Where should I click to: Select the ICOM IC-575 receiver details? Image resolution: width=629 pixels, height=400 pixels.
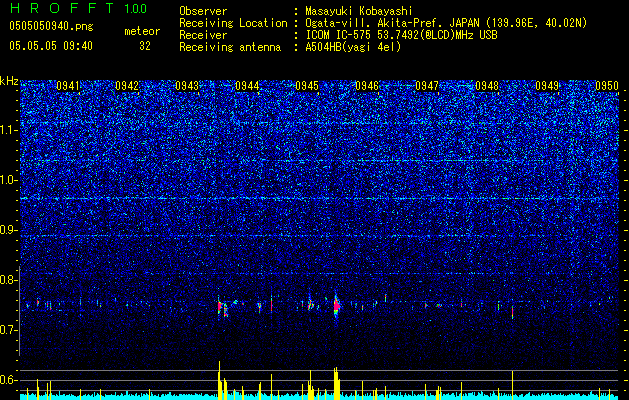tap(401, 35)
